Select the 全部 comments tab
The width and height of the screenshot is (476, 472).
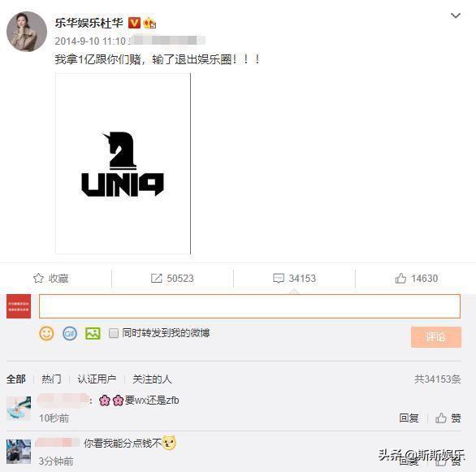(x=15, y=379)
